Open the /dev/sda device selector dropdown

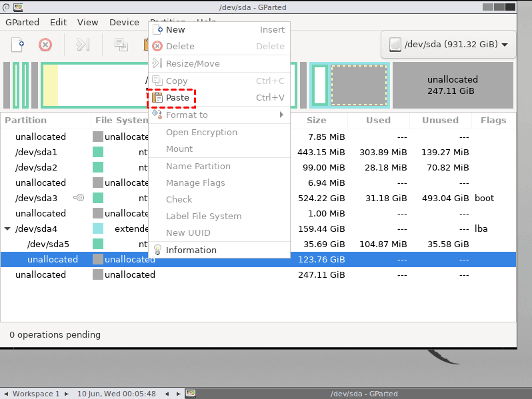[x=448, y=45]
